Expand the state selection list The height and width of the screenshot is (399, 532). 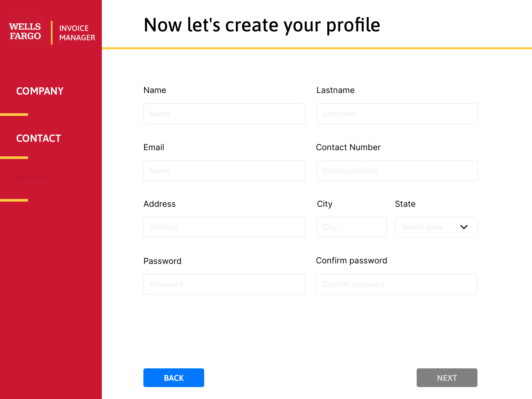click(436, 227)
